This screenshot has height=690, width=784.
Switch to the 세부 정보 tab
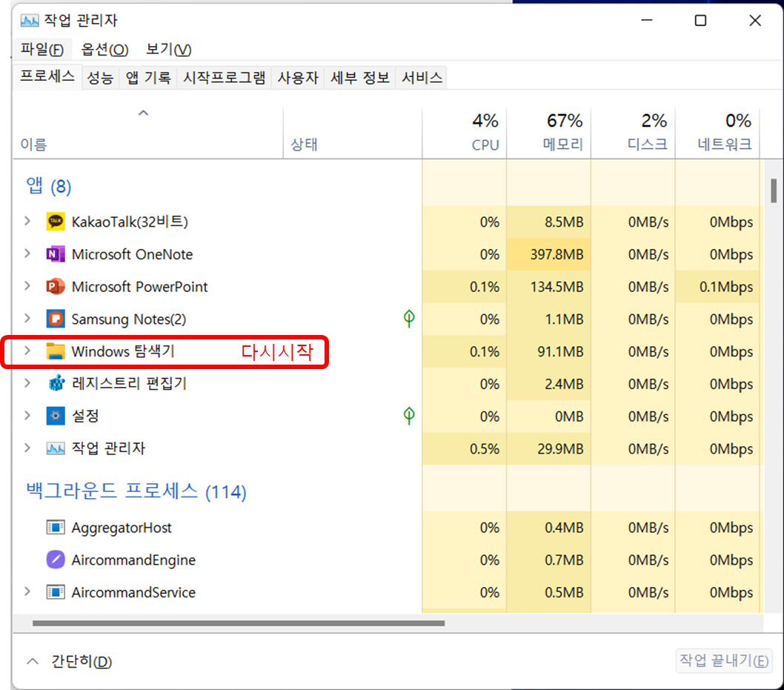pyautogui.click(x=359, y=78)
